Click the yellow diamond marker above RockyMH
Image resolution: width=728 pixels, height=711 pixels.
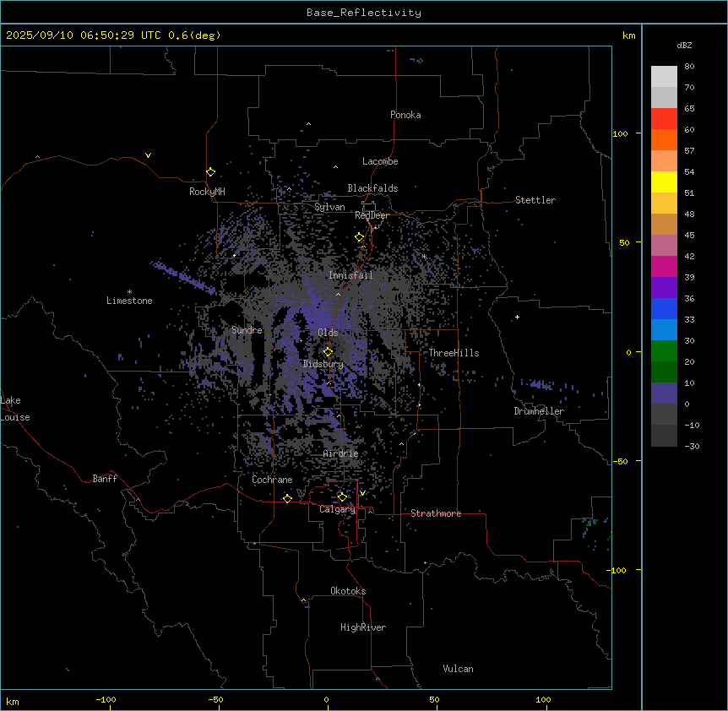(x=210, y=172)
